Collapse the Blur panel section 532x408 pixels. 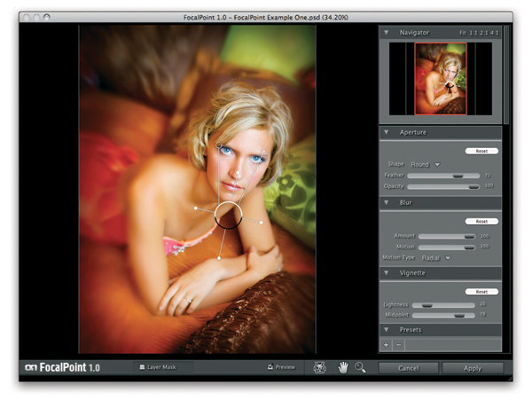point(386,202)
